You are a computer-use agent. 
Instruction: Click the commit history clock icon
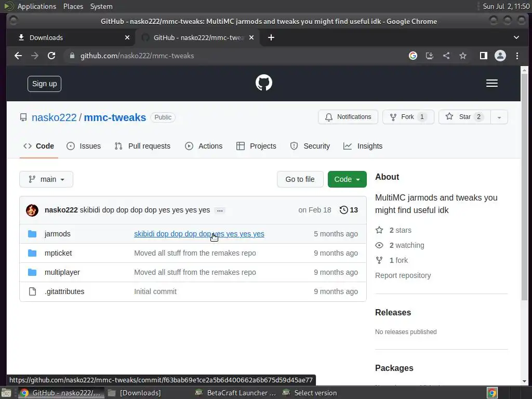coord(343,210)
